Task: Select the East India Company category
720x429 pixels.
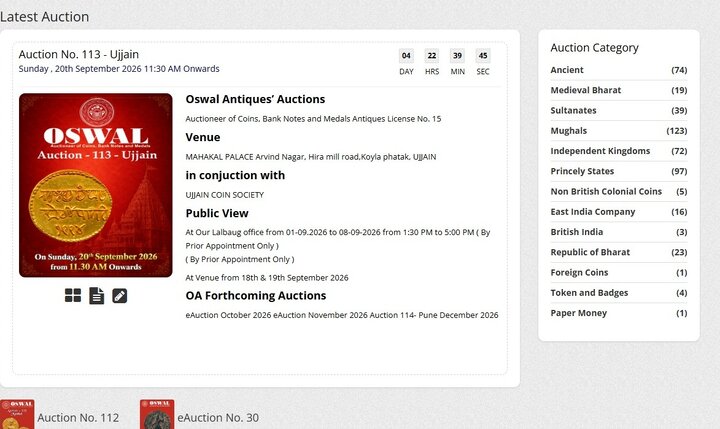Action: (592, 211)
